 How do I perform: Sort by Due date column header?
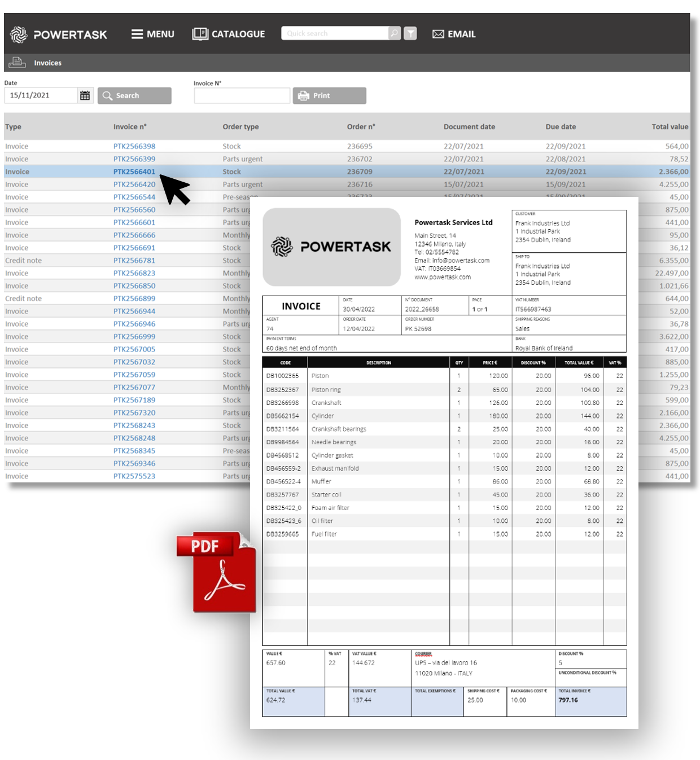561,127
